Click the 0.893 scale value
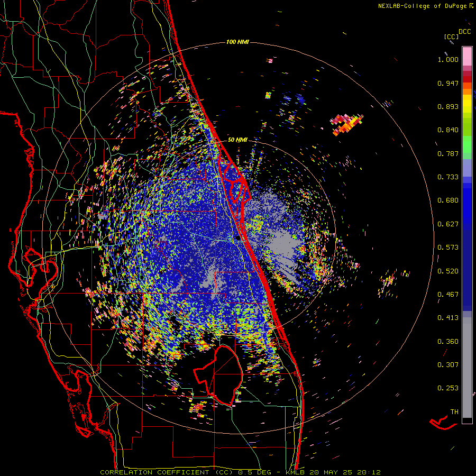The width and height of the screenshot is (476, 476). [x=448, y=106]
